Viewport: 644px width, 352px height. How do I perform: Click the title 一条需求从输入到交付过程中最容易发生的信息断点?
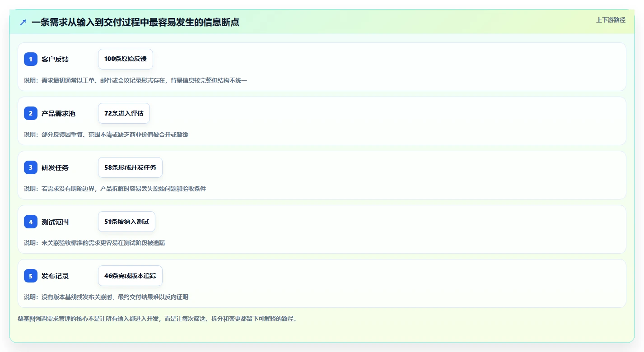pos(135,22)
